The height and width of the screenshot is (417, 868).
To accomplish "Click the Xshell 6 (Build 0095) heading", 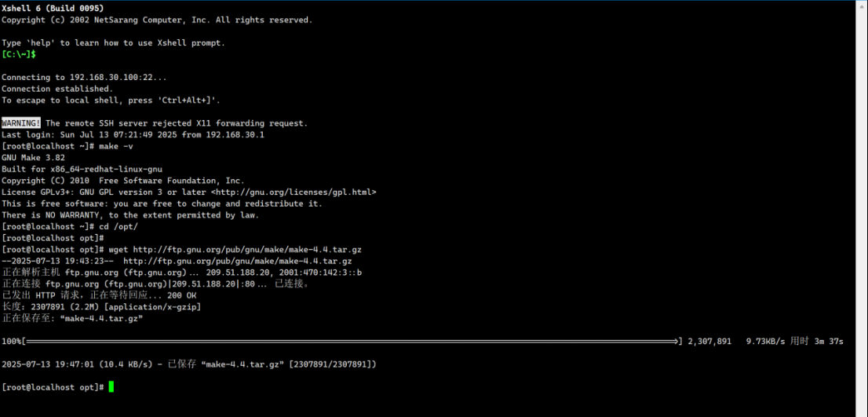I will (x=53, y=8).
